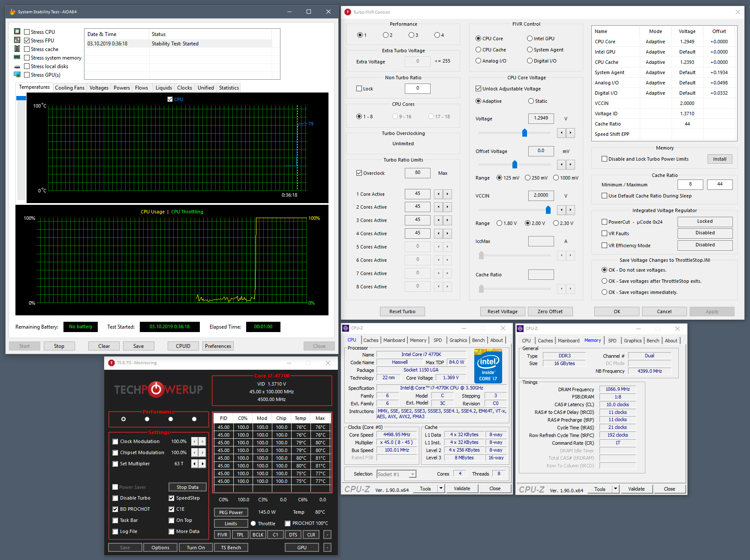This screenshot has width=750, height=560.
Task: Enable the Stress CPU checkbox
Action: [x=27, y=32]
